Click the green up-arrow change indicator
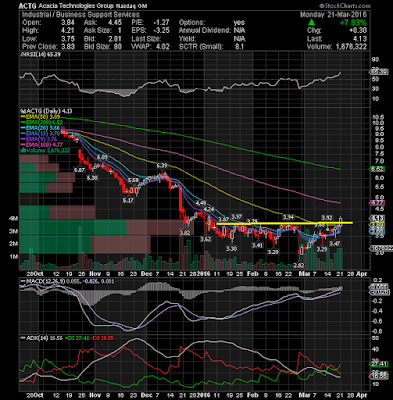This screenshot has width=393, height=400. pyautogui.click(x=311, y=23)
